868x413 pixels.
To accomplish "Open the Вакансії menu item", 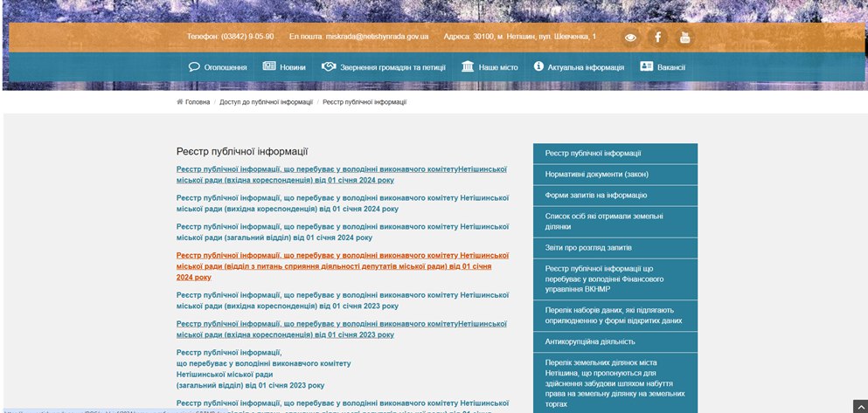I will click(x=671, y=67).
